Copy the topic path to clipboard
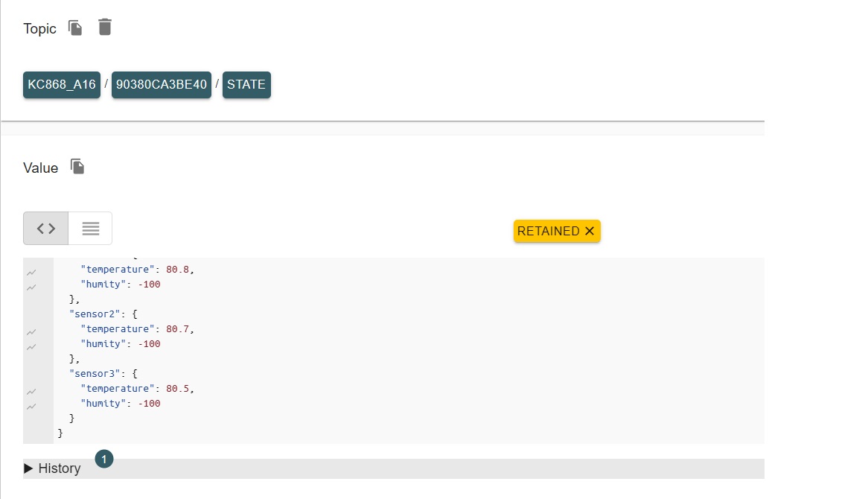 pos(75,28)
